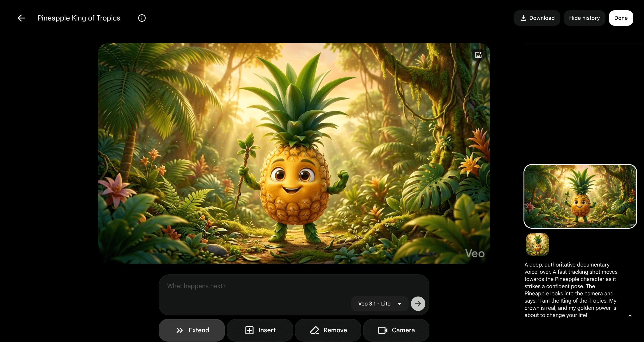Submit the prompt with the arrow icon
644x342 pixels.
[418, 303]
